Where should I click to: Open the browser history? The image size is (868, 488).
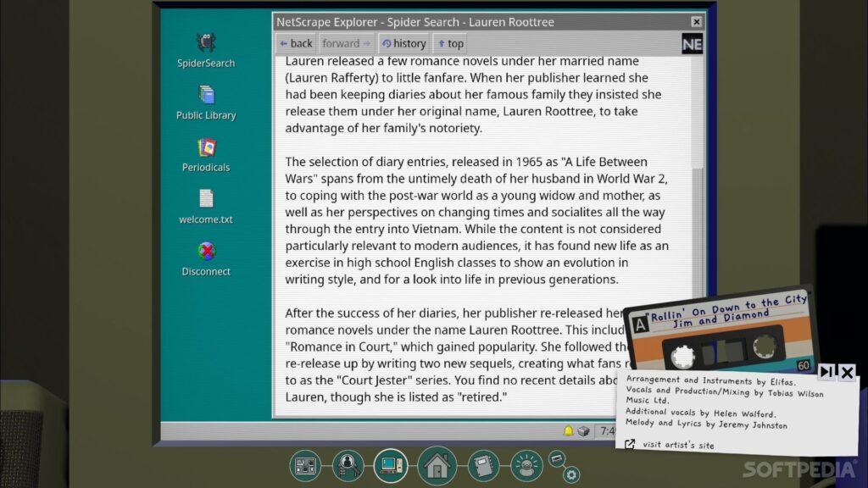pyautogui.click(x=403, y=43)
